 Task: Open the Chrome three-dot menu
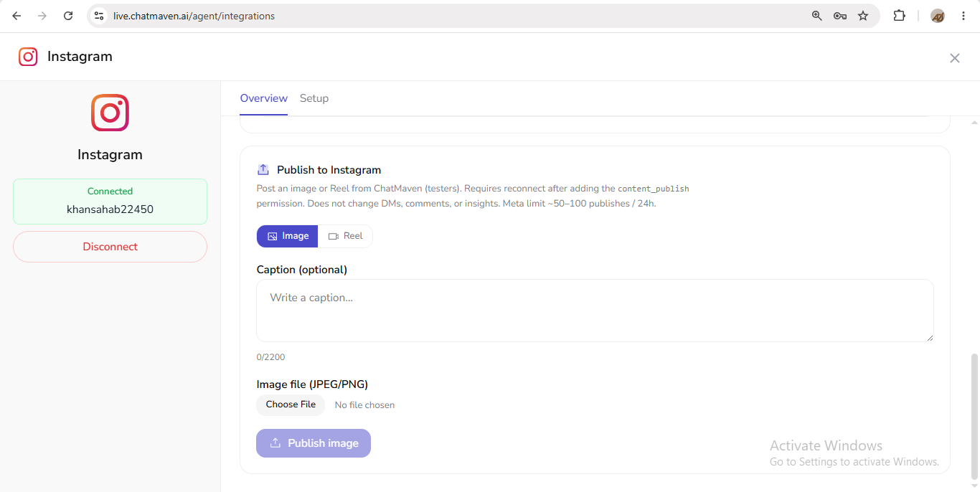coord(963,16)
